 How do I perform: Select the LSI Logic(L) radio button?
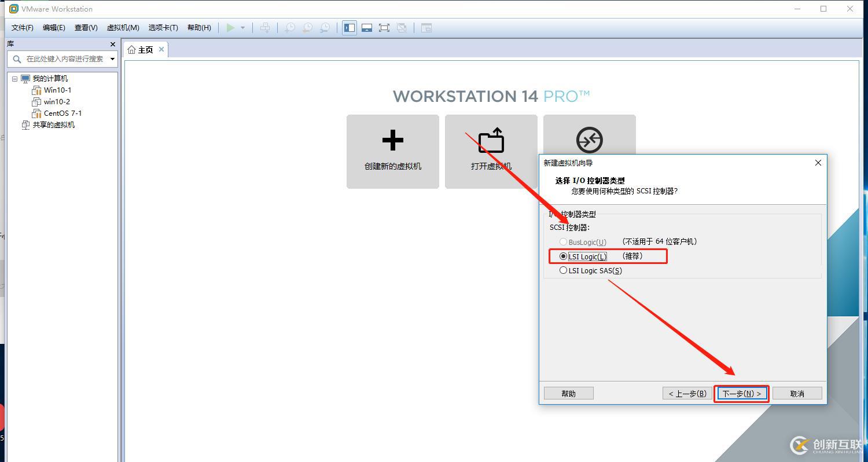point(563,256)
